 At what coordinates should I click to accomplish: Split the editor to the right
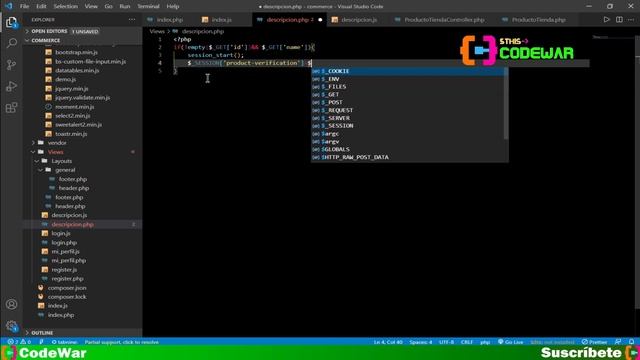(619, 20)
